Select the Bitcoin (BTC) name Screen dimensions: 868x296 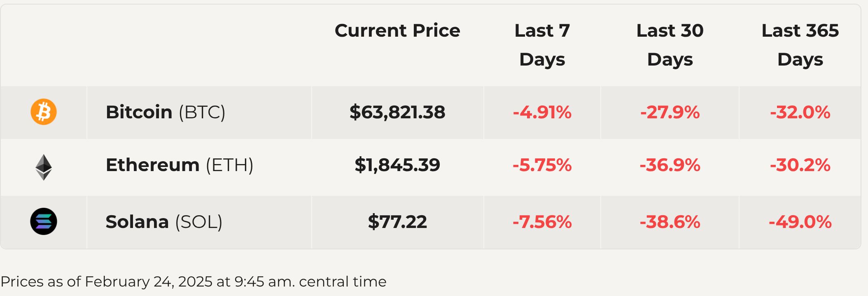click(x=166, y=112)
